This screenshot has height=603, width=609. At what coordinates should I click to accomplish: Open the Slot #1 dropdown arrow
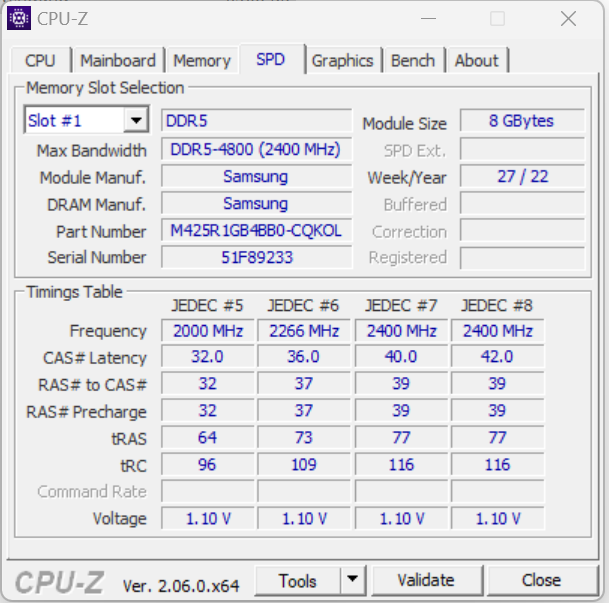136,120
